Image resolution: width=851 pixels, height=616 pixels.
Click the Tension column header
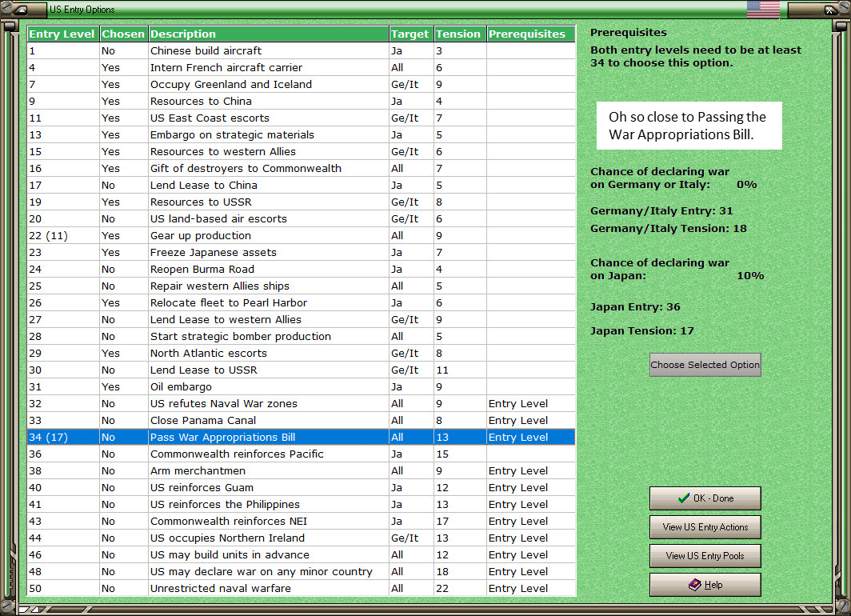tap(460, 34)
